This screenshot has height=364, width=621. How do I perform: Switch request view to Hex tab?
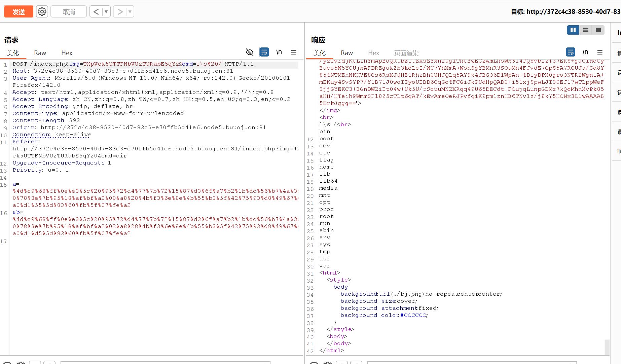(x=67, y=53)
